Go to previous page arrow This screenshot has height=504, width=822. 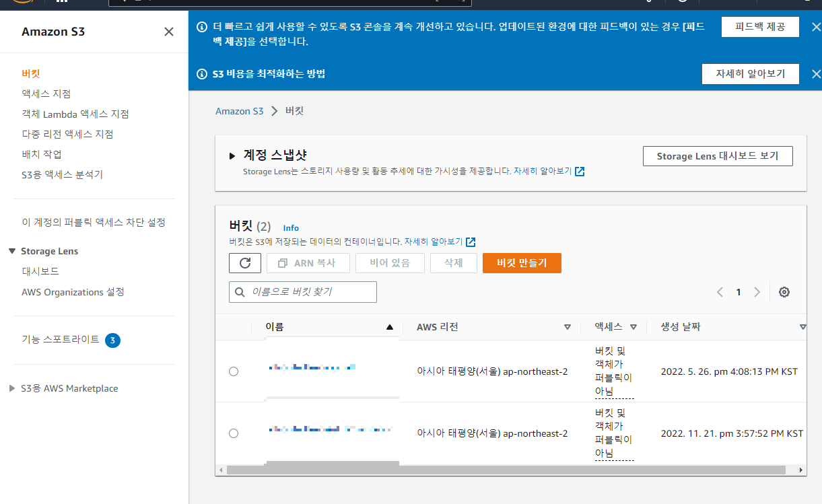pos(720,292)
